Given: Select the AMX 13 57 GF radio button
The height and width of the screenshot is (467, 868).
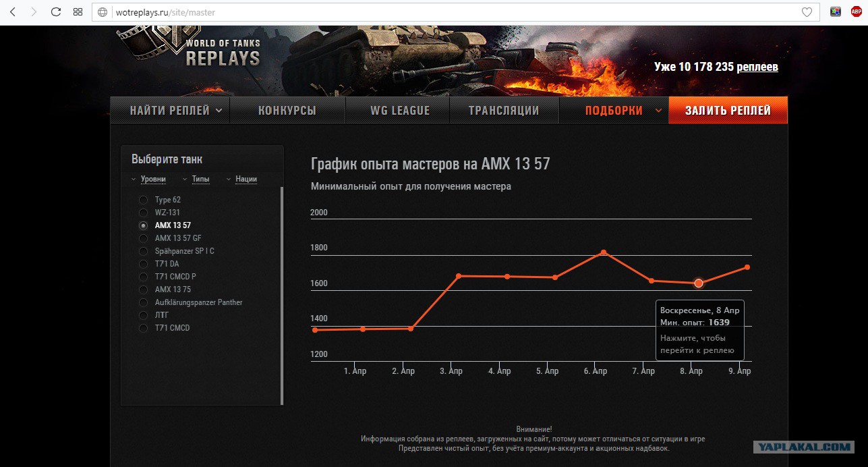Looking at the screenshot, I should [x=143, y=238].
